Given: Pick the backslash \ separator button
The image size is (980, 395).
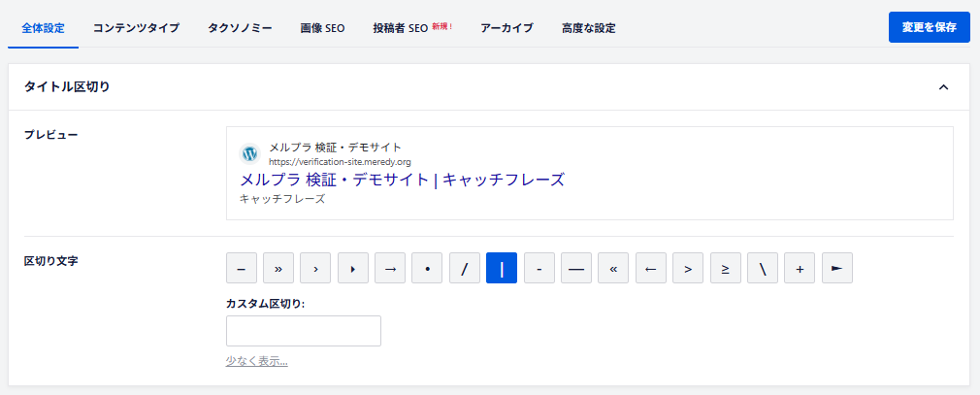Looking at the screenshot, I should tap(763, 268).
